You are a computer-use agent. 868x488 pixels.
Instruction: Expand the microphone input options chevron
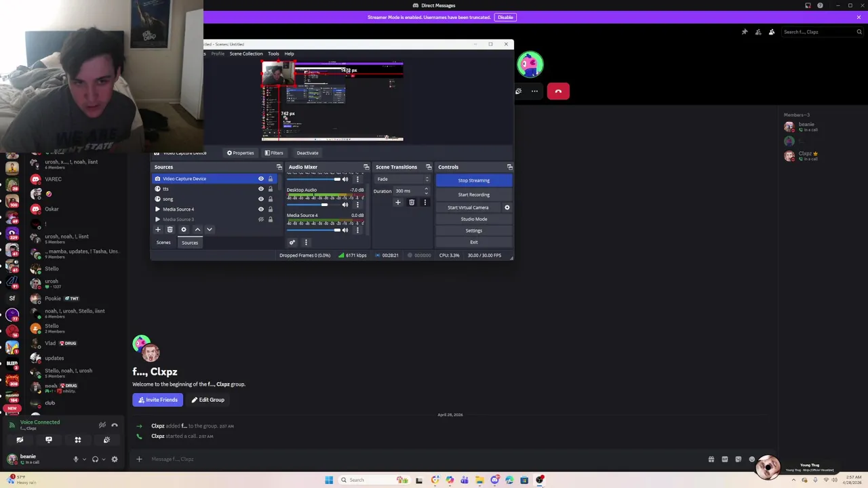click(84, 459)
